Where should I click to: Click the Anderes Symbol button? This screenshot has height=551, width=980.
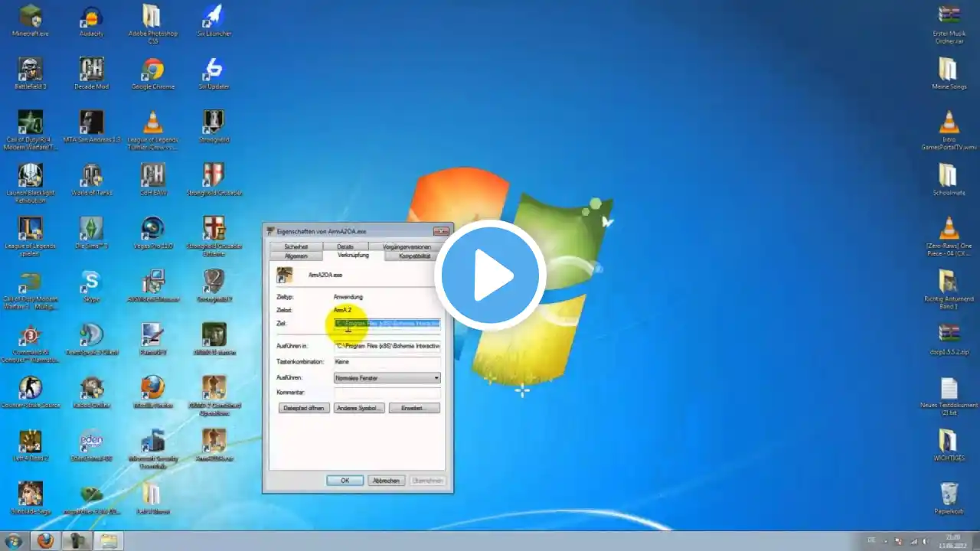click(358, 409)
